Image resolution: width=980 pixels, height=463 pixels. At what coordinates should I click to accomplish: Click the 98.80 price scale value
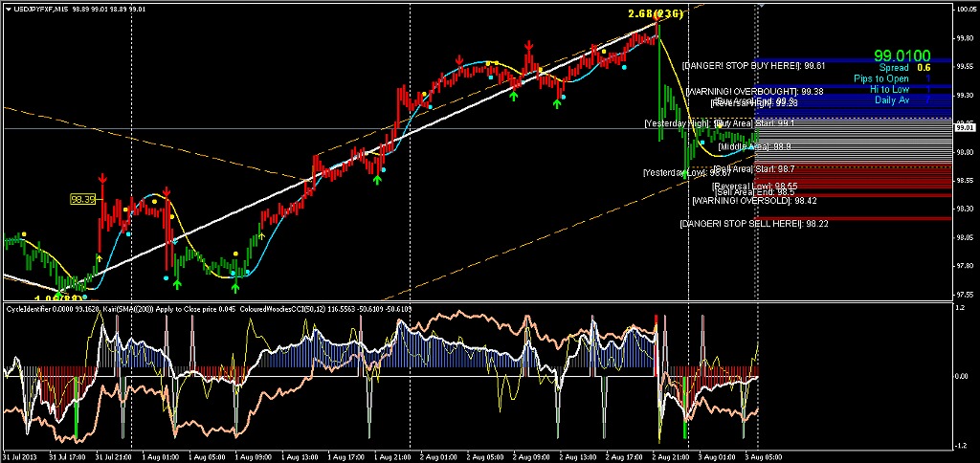click(x=964, y=152)
